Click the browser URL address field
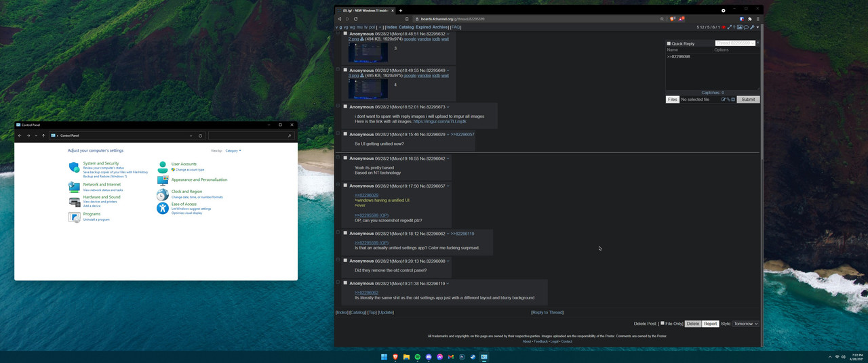 coord(536,19)
